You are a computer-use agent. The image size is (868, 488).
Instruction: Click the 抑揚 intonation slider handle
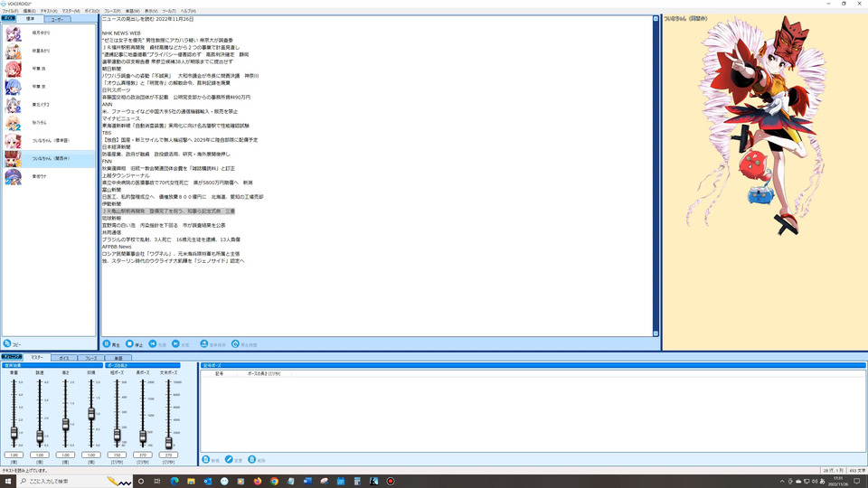point(91,413)
